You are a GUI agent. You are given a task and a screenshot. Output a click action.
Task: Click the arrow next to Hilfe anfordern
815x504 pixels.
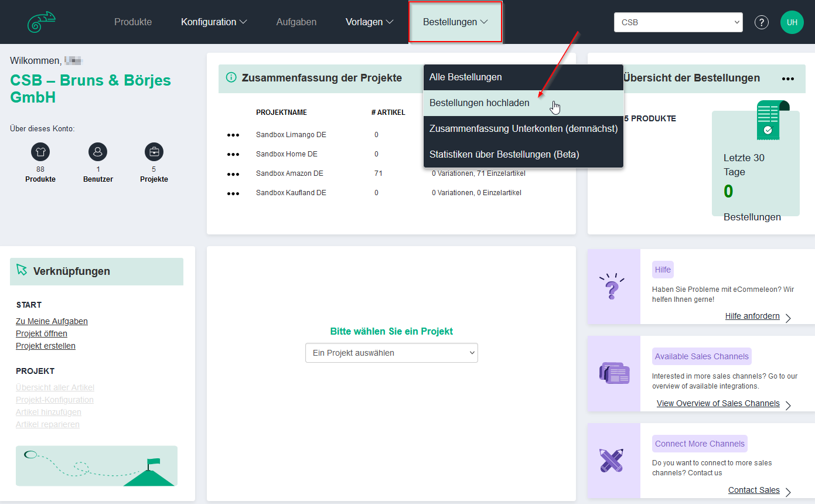pyautogui.click(x=788, y=318)
